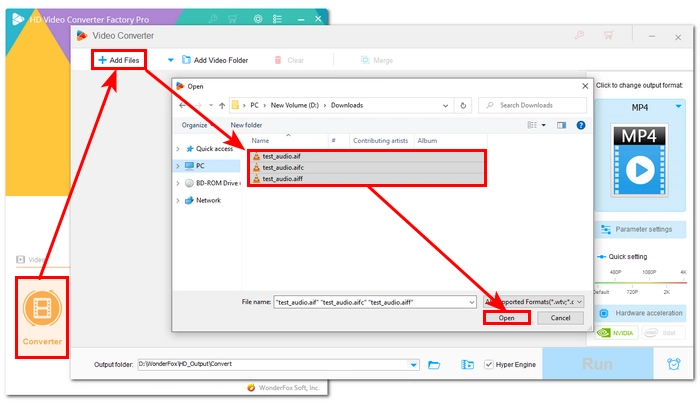Click the Search Downloads field

532,105
